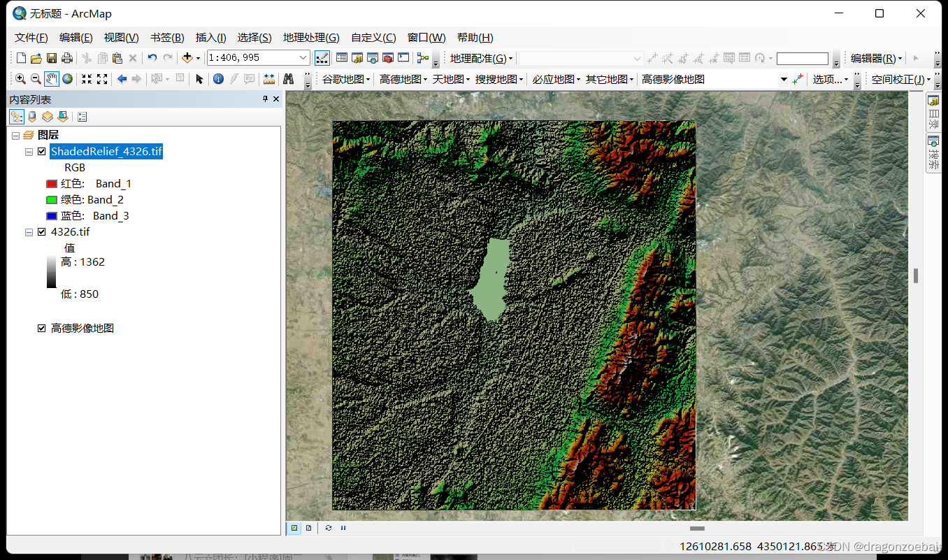
Task: Select the Zoom In tool
Action: click(x=20, y=78)
